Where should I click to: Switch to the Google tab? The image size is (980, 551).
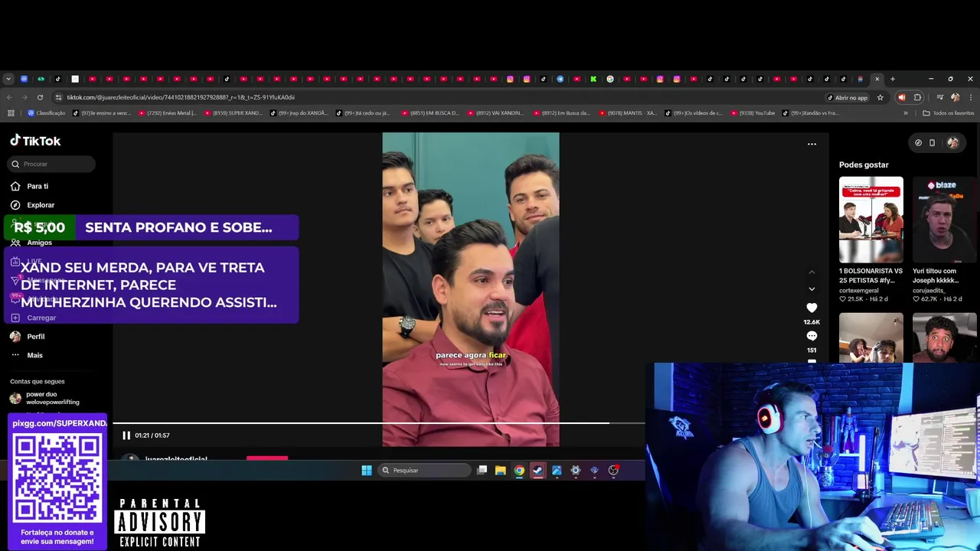pos(610,79)
